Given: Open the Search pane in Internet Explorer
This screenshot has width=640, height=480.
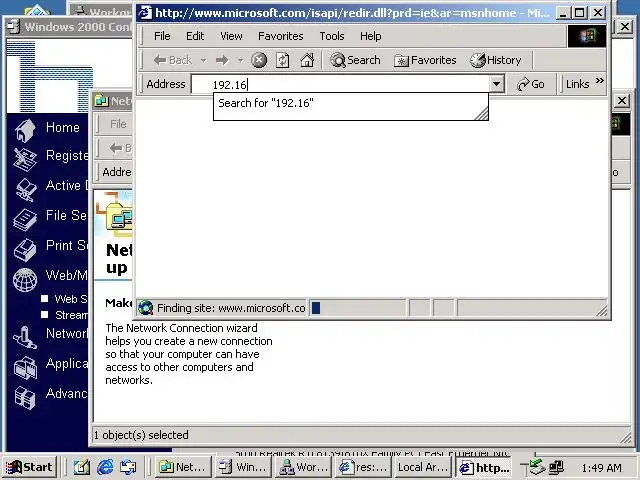Looking at the screenshot, I should tap(355, 60).
